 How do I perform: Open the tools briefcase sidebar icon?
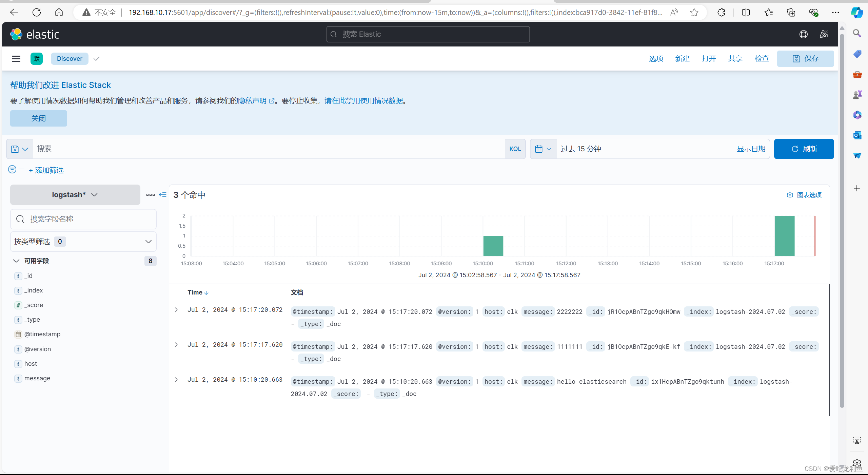tap(857, 74)
